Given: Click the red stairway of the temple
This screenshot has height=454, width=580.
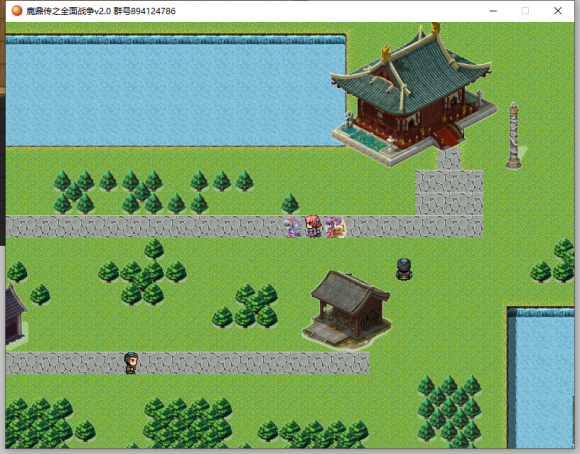Looking at the screenshot, I should click(x=449, y=135).
